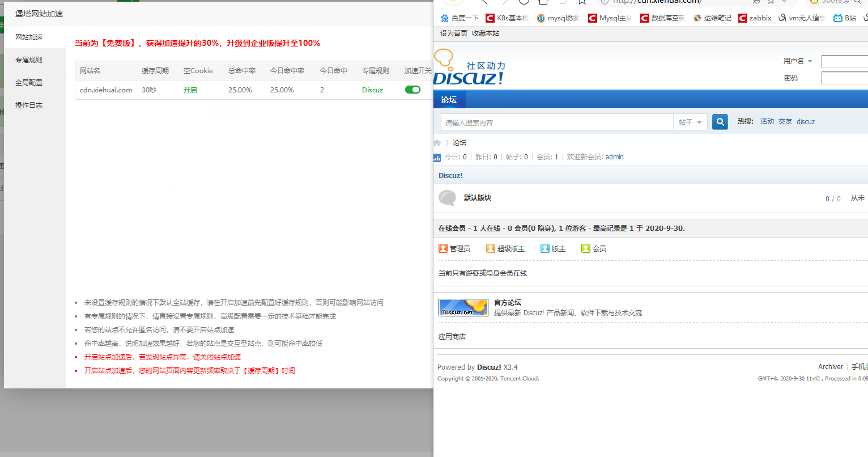Open the 运维笔记 bookmark
The image size is (868, 457).
(712, 18)
